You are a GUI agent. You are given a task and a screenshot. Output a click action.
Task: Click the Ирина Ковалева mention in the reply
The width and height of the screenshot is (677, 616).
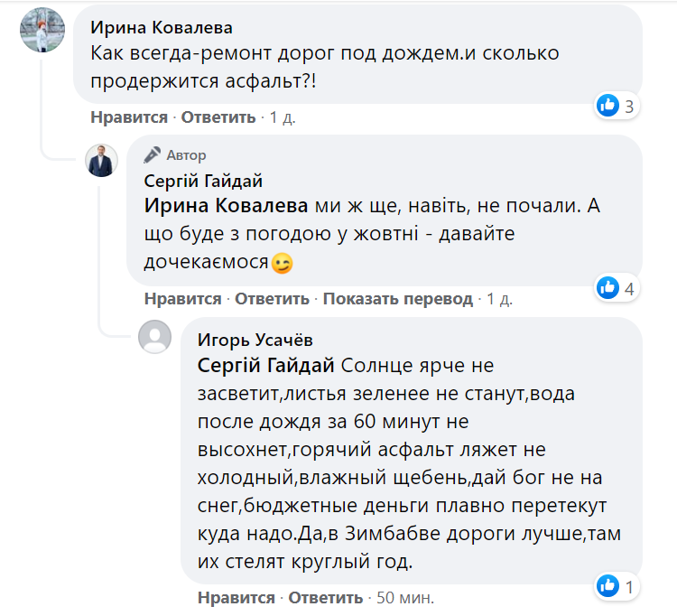[x=226, y=205]
